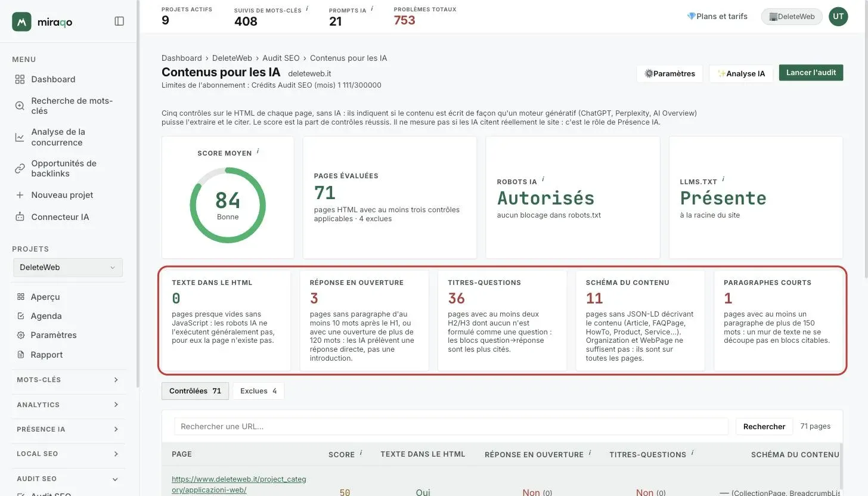Click the Rechercher une URL input field
This screenshot has width=868, height=496.
point(451,426)
